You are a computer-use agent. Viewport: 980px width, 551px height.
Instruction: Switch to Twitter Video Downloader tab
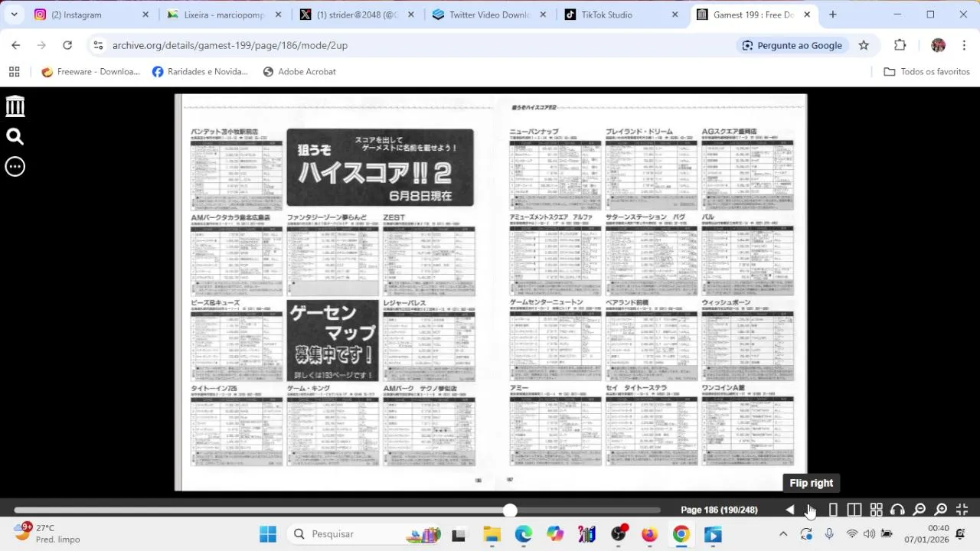pyautogui.click(x=489, y=15)
